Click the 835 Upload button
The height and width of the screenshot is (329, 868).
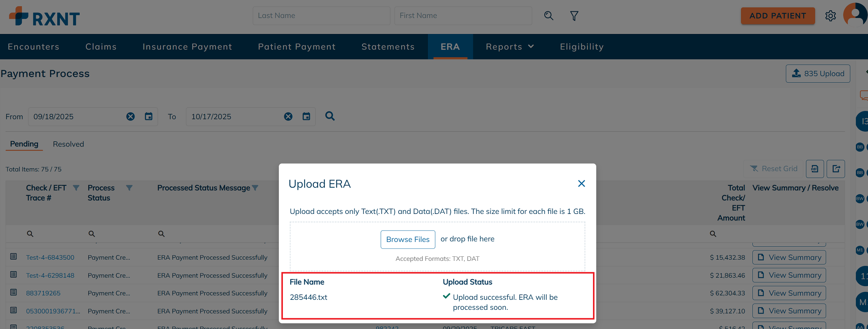(817, 73)
